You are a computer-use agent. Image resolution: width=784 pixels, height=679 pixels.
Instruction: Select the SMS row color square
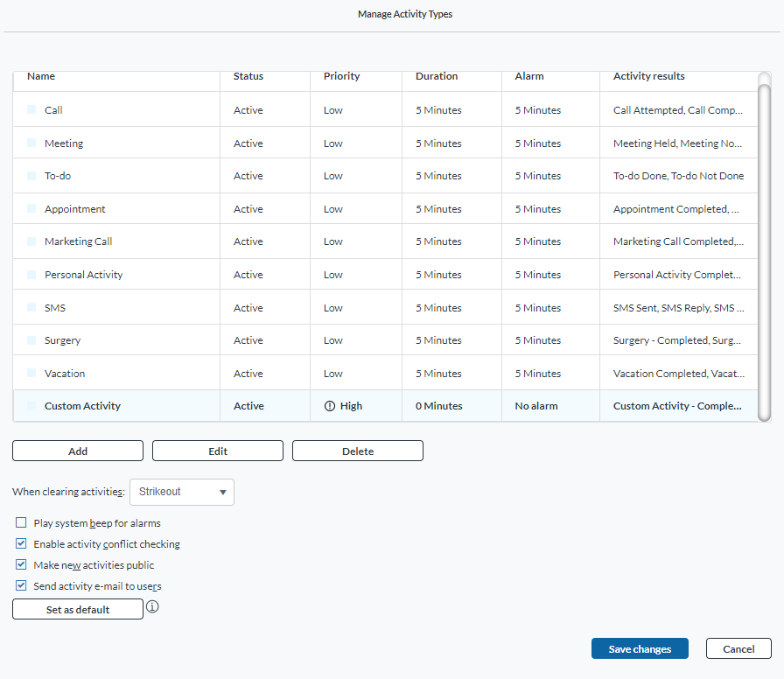(x=31, y=307)
